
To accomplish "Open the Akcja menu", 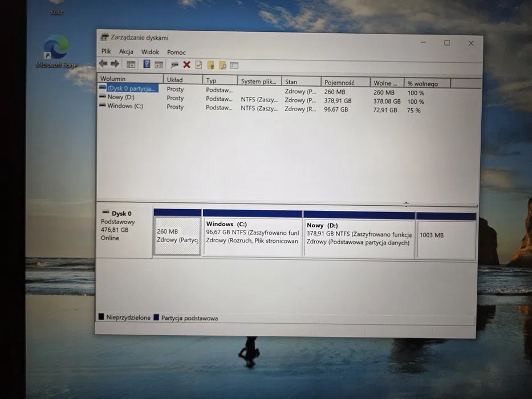I will pos(126,51).
